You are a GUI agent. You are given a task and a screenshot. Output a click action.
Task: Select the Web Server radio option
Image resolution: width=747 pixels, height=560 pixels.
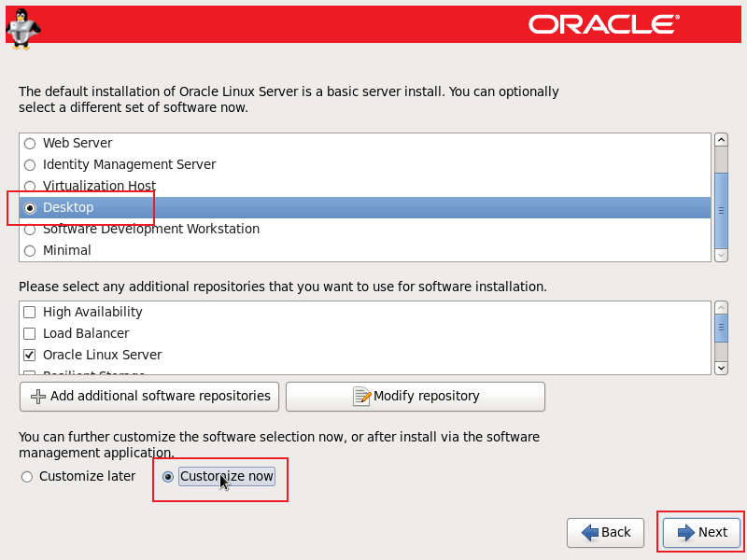click(x=30, y=144)
